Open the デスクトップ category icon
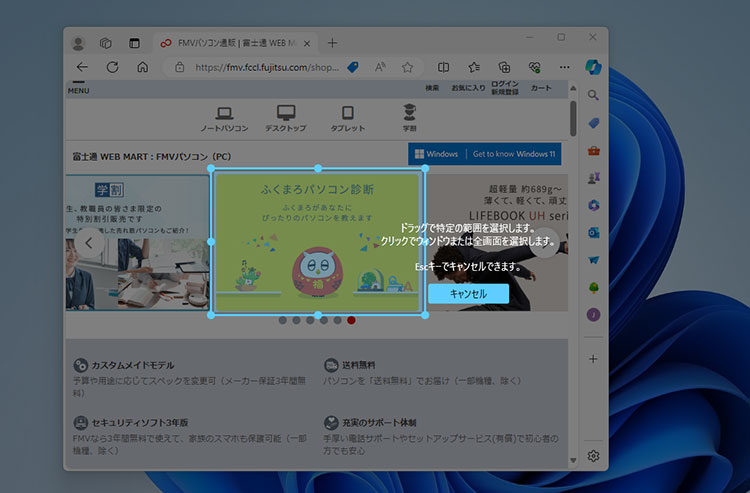 point(286,119)
